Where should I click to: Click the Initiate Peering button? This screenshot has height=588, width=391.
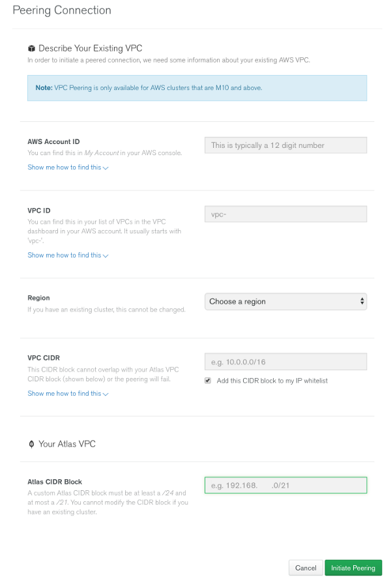point(353,568)
